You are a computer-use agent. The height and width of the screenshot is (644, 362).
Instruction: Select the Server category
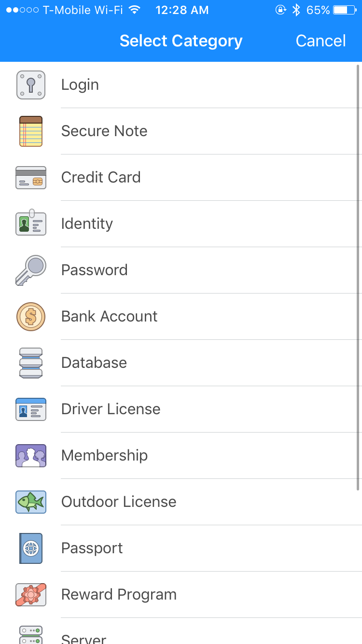tap(84, 638)
